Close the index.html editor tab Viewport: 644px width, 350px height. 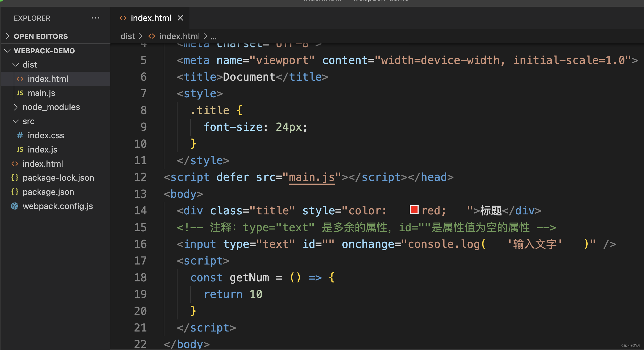click(180, 18)
